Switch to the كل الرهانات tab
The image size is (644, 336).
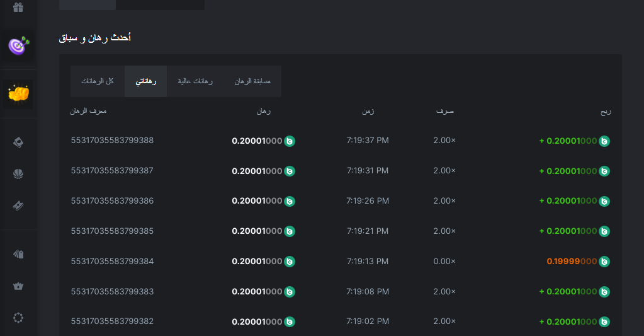(x=98, y=81)
